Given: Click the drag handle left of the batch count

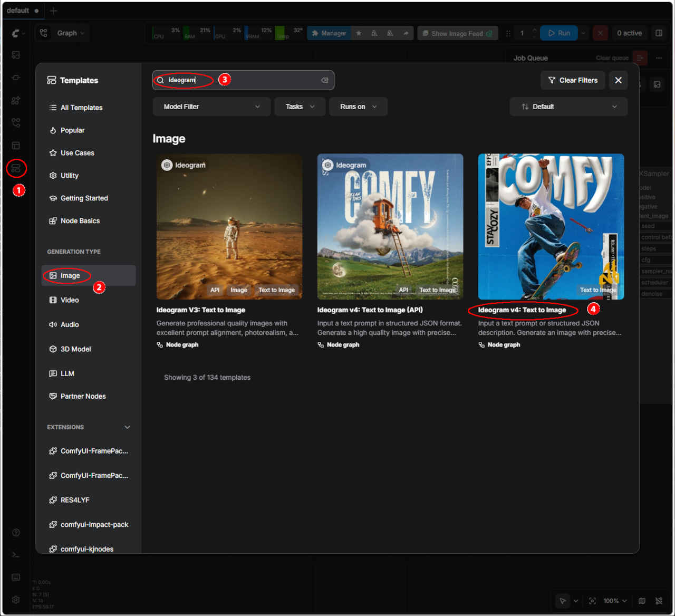Looking at the screenshot, I should tap(508, 33).
